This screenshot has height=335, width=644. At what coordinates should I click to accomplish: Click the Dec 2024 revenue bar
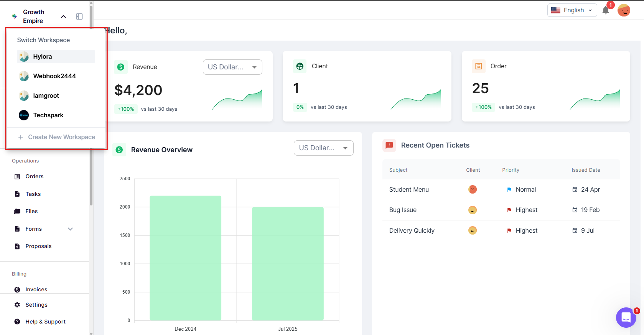pos(185,258)
